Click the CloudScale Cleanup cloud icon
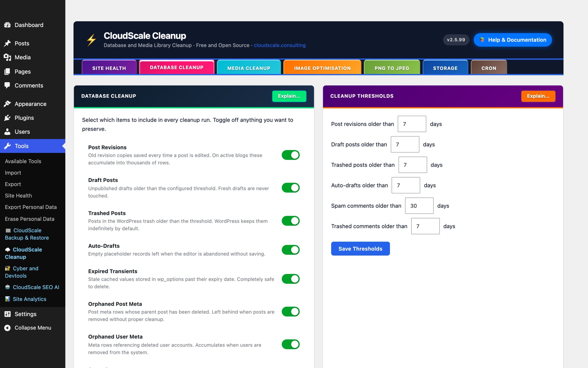 [8, 250]
